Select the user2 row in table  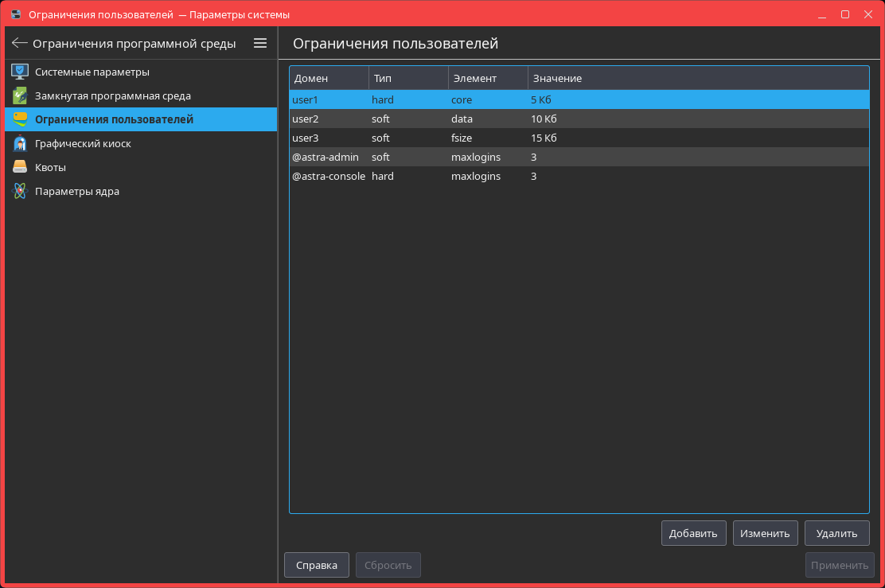pos(579,119)
